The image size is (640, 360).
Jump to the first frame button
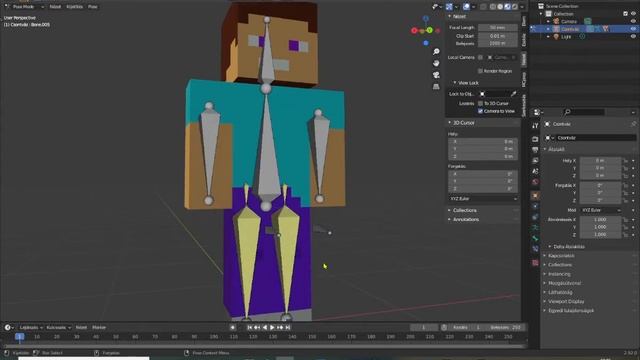[250, 327]
